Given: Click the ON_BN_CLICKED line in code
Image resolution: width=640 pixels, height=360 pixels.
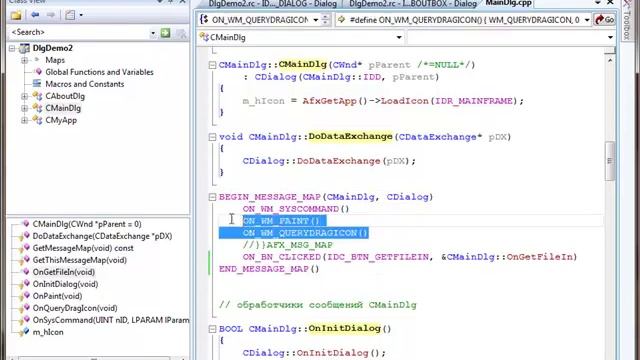Looking at the screenshot, I should point(410,257).
